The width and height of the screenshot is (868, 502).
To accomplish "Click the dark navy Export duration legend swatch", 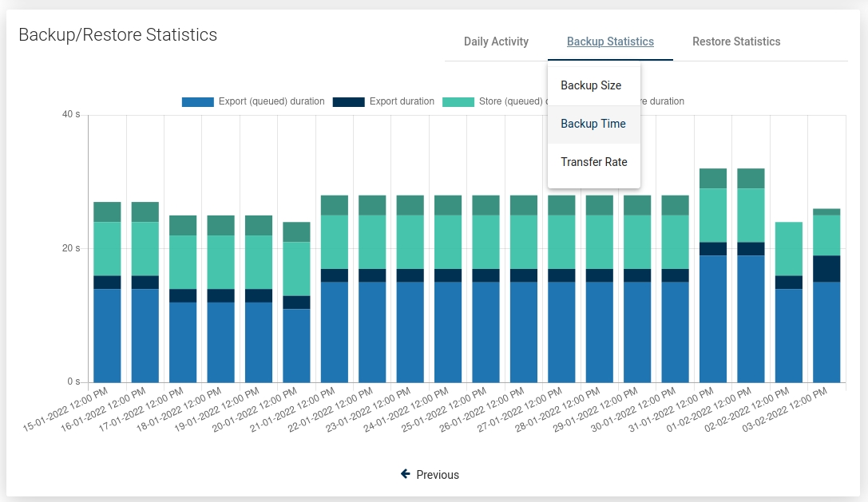I will coord(348,102).
